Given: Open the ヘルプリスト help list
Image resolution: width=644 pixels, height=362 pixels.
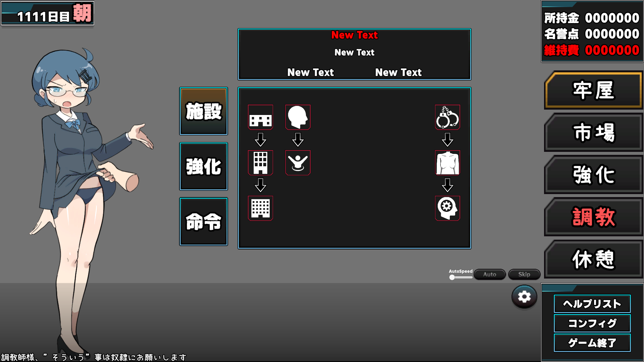Looking at the screenshot, I should coord(592,304).
